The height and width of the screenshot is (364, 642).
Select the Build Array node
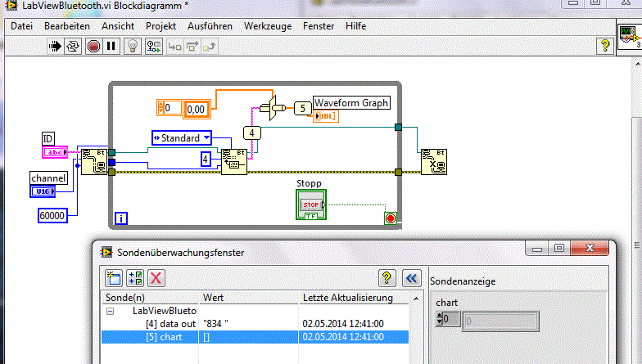click(274, 108)
